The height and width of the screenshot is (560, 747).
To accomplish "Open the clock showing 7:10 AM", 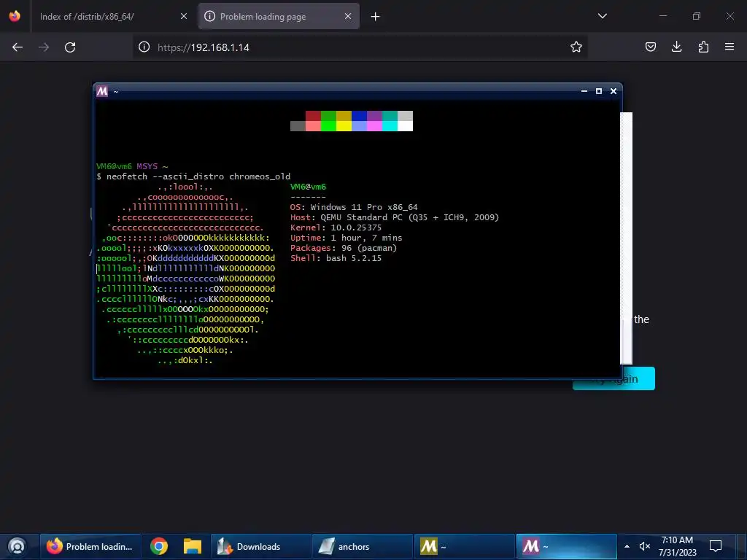I will tap(678, 546).
